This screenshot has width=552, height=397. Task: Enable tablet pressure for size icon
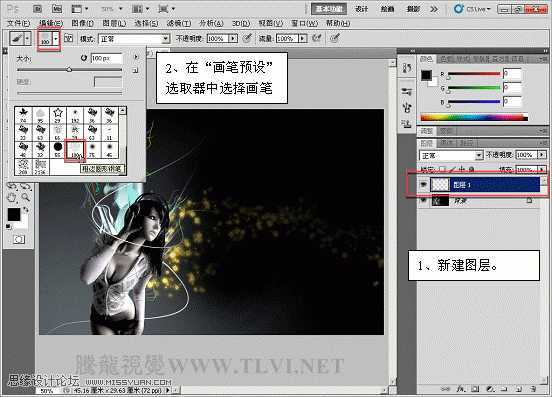tap(334, 38)
